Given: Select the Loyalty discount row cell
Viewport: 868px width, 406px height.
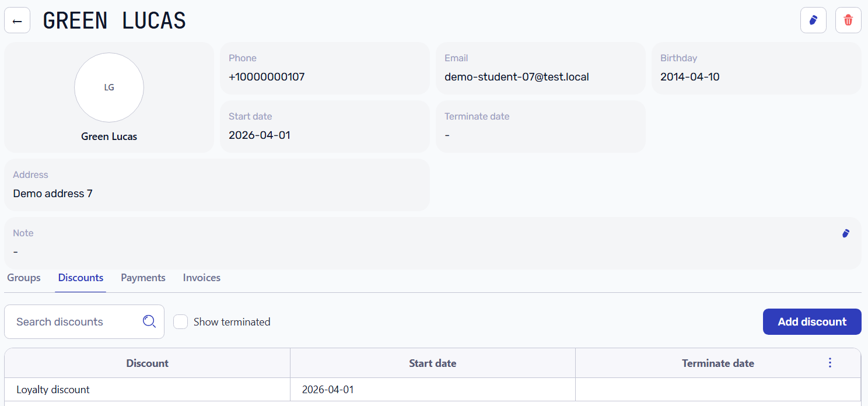Looking at the screenshot, I should 148,390.
